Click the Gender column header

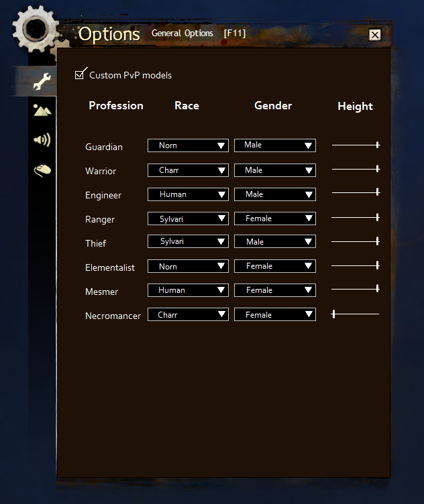tap(273, 106)
